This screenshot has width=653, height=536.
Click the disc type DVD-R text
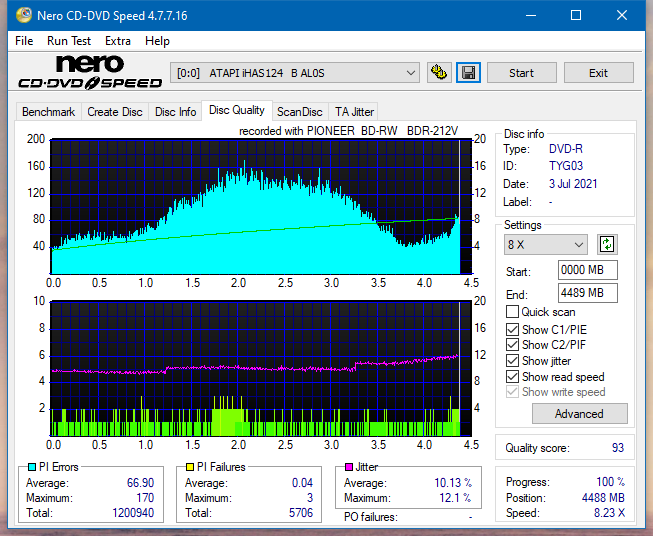pos(566,149)
